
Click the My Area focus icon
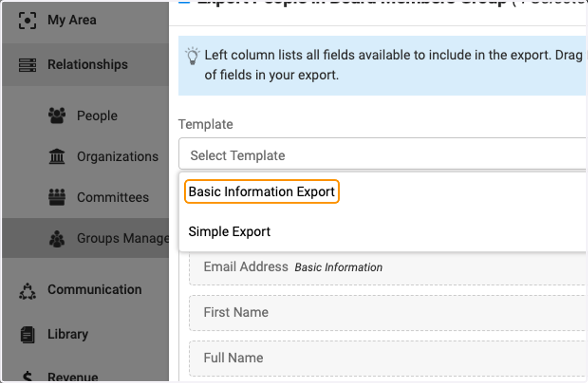click(x=27, y=21)
